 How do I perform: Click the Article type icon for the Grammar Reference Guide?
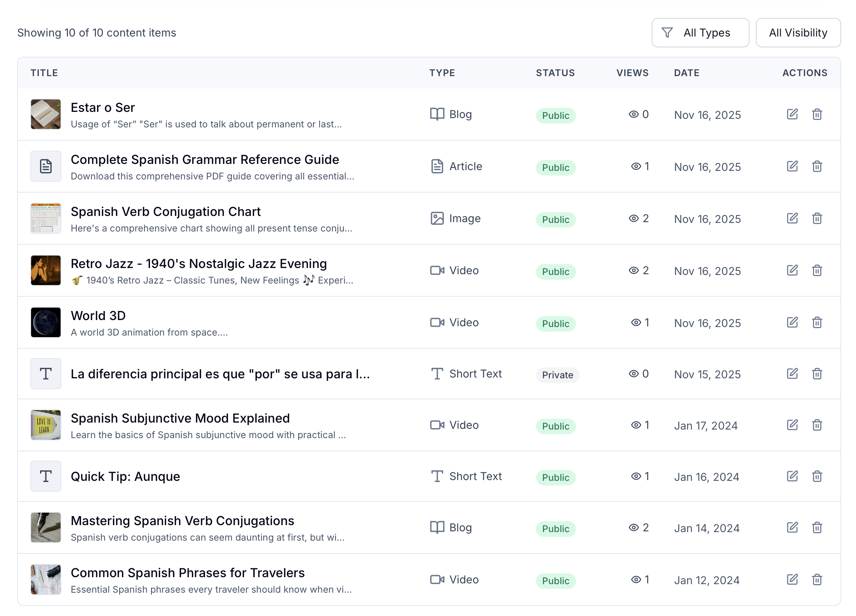[x=437, y=166]
